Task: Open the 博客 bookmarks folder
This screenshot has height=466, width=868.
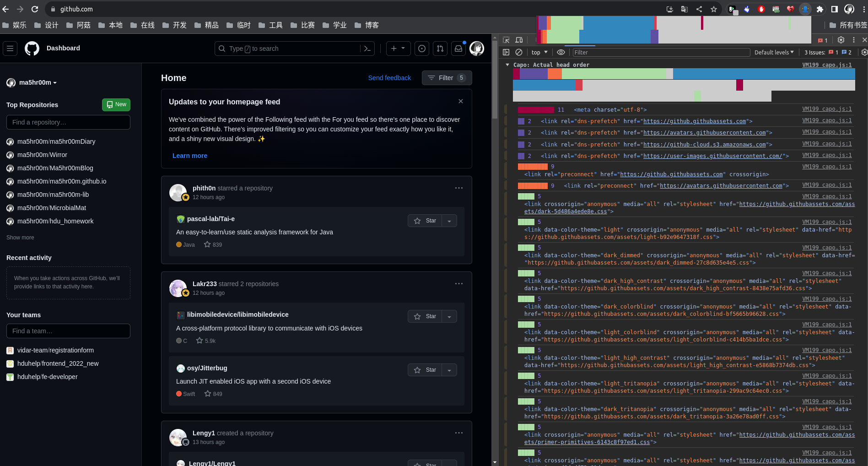Action: coord(367,25)
